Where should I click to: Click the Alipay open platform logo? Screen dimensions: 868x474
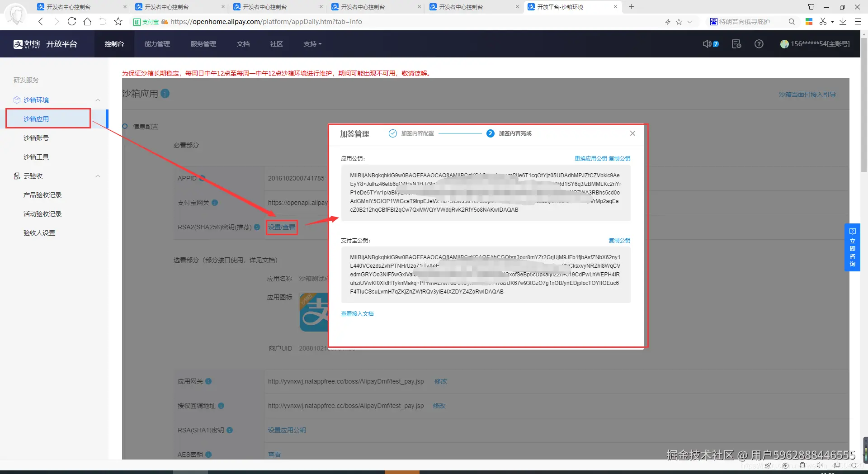45,44
